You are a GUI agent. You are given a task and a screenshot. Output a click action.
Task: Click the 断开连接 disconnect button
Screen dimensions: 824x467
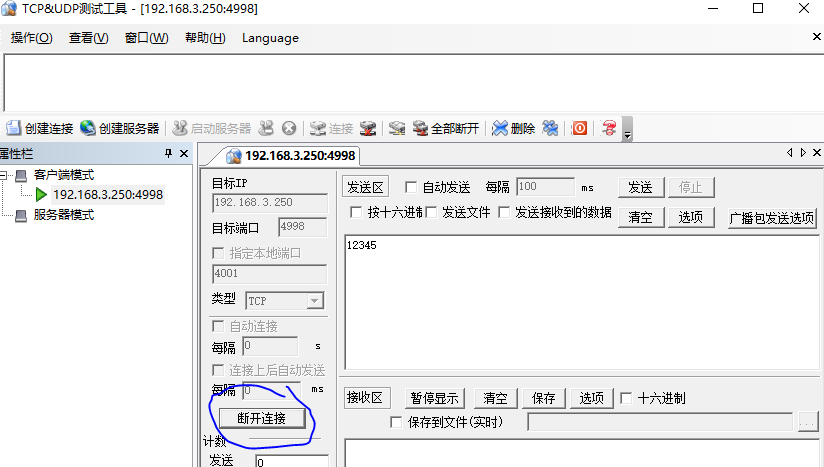262,418
